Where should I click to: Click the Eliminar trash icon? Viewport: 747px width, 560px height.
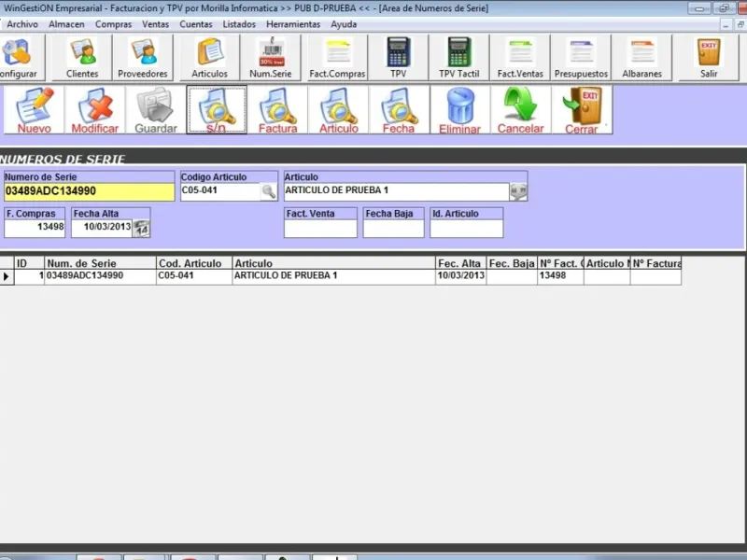(460, 110)
